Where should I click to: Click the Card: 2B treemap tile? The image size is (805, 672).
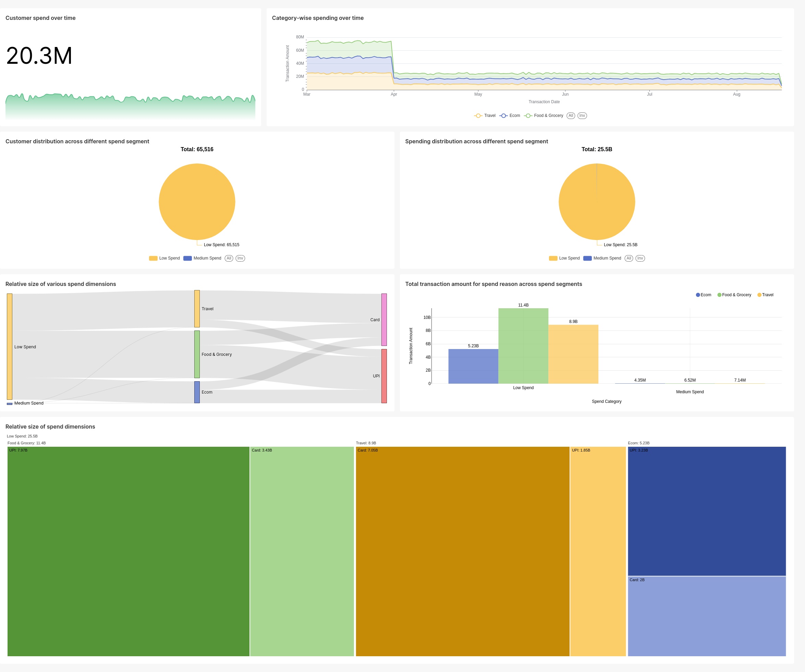click(x=707, y=616)
